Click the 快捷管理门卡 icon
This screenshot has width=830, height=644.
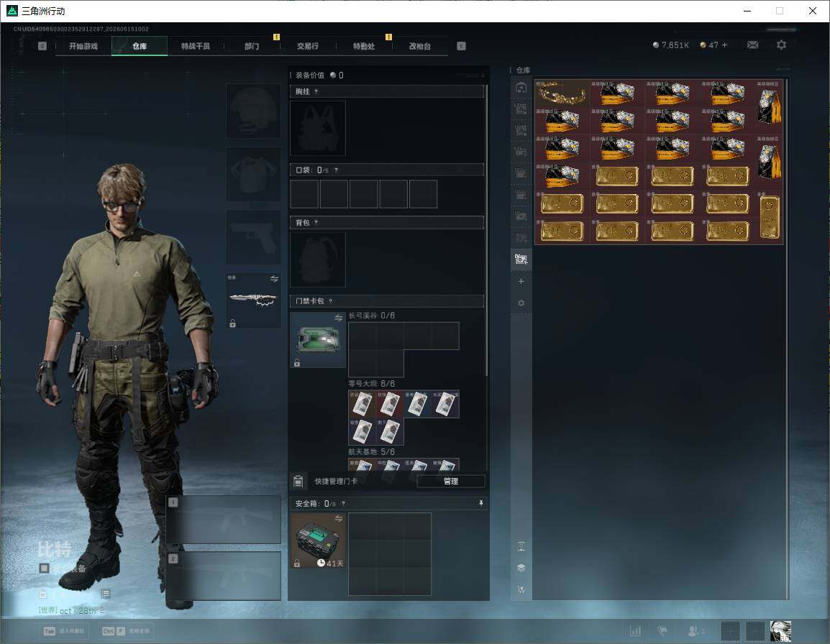(298, 481)
